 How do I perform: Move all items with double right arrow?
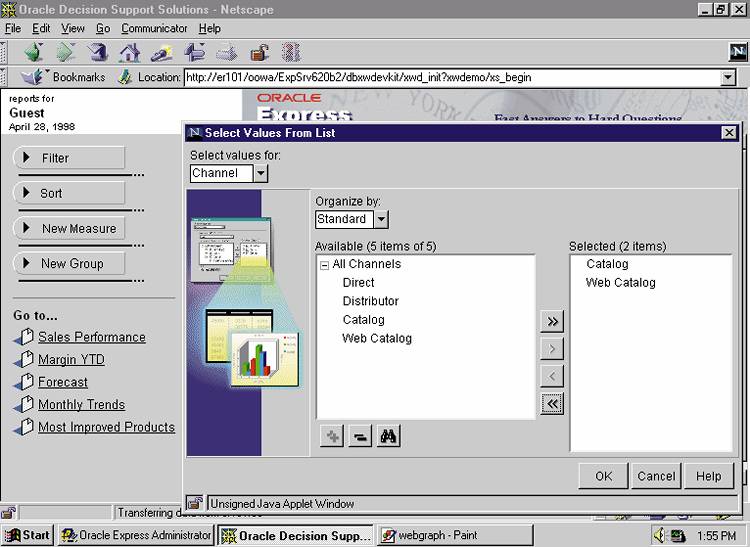coord(552,321)
